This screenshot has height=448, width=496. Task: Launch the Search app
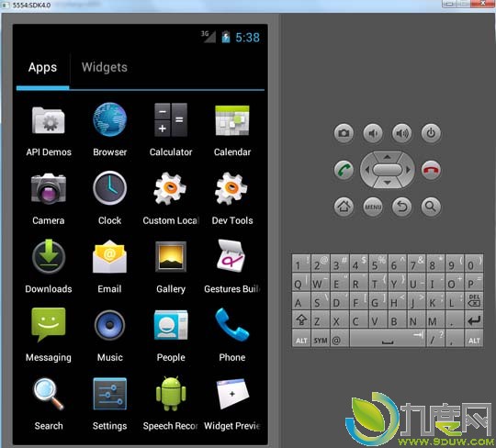point(49,405)
